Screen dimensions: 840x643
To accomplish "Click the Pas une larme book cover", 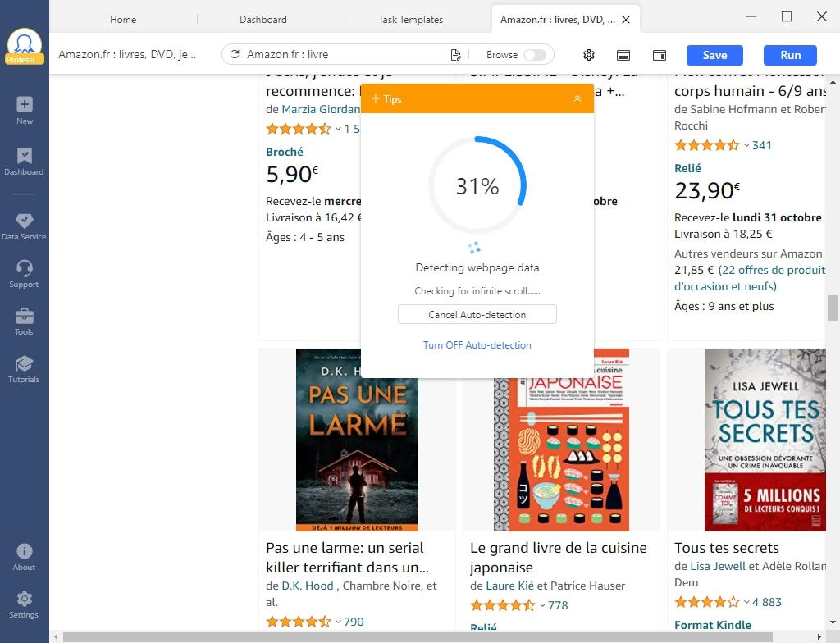I will 357,440.
